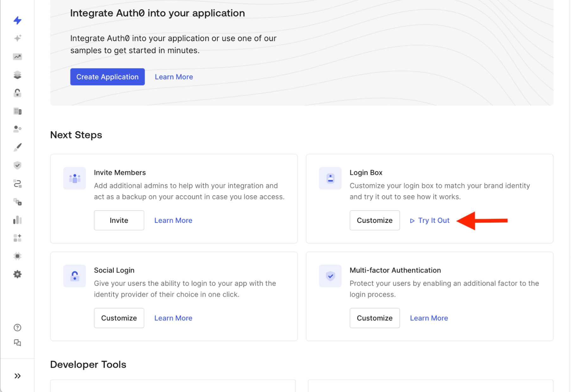Image resolution: width=571 pixels, height=392 pixels.
Task: Open Monitoring via the bar chart icon
Action: (17, 219)
